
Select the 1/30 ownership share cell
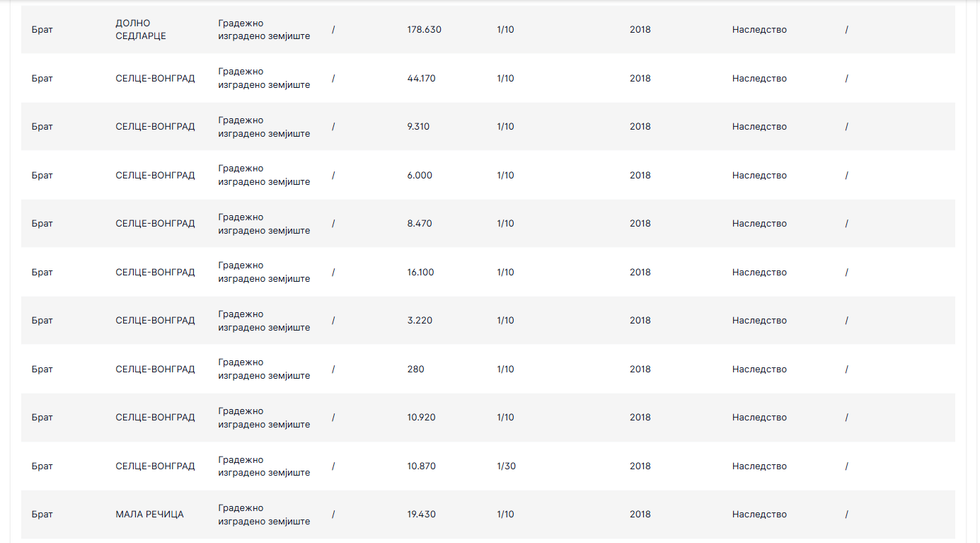tap(506, 467)
